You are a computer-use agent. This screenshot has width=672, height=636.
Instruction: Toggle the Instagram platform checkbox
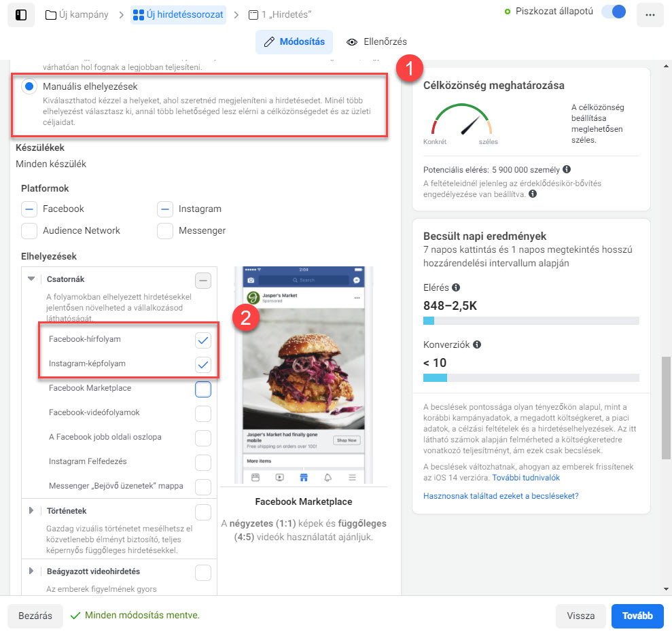165,209
